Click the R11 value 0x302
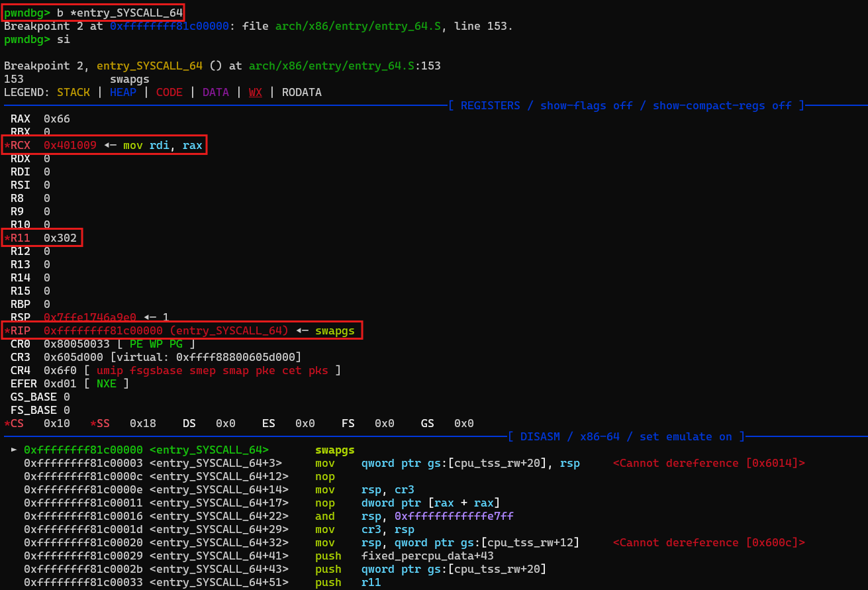The width and height of the screenshot is (868, 590). point(60,238)
